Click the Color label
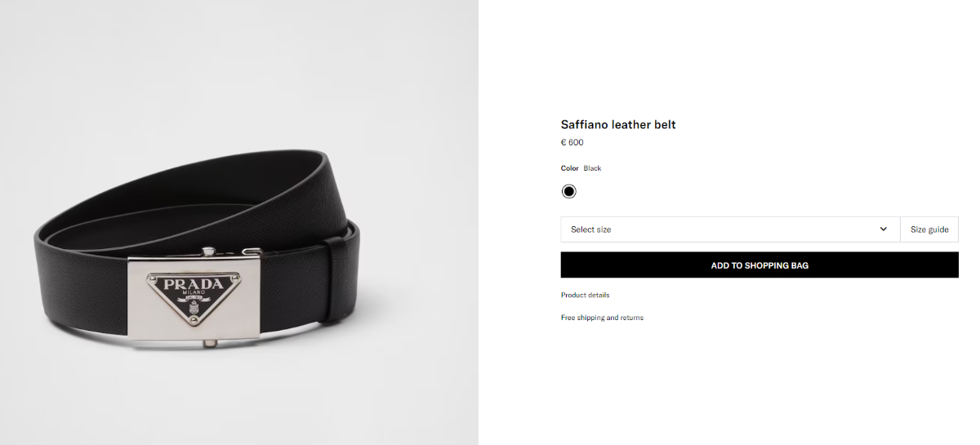Image resolution: width=980 pixels, height=445 pixels. [569, 168]
